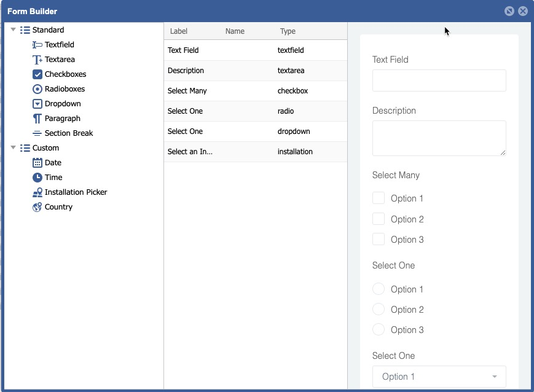This screenshot has height=392, width=534.
Task: Click the Time clock icon
Action: [x=37, y=178]
